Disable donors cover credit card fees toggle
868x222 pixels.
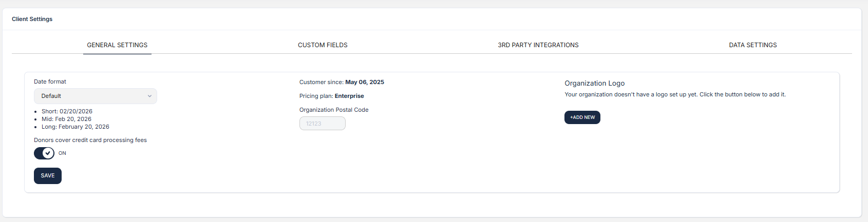(x=44, y=153)
